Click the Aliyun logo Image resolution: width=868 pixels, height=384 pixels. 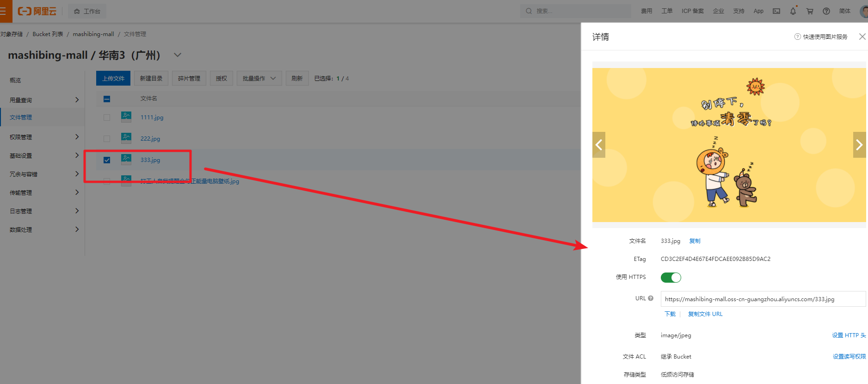(37, 11)
